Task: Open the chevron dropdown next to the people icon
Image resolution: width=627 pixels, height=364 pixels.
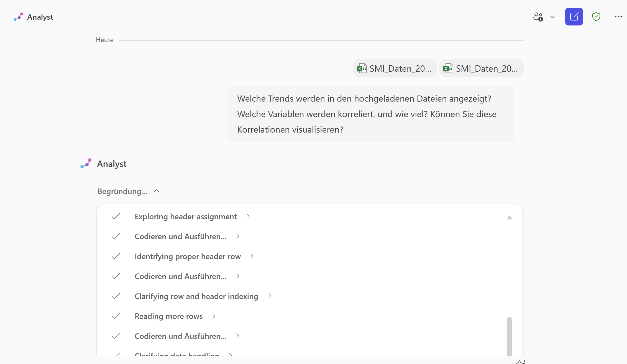Action: coord(553,17)
